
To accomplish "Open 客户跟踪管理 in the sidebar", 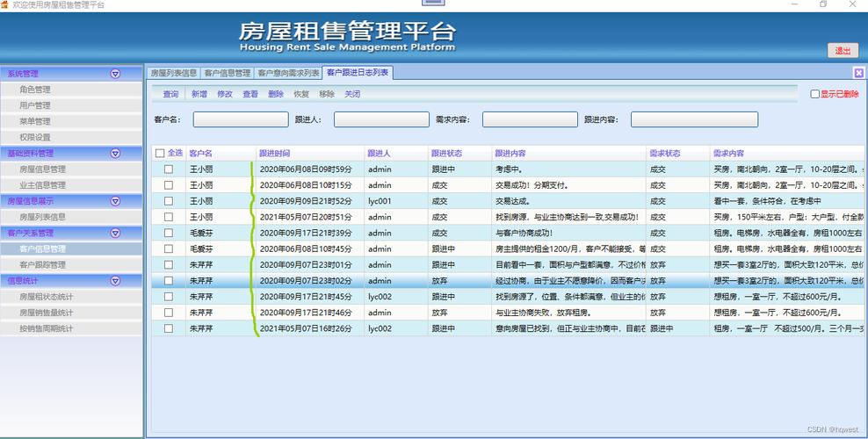I will (71, 265).
